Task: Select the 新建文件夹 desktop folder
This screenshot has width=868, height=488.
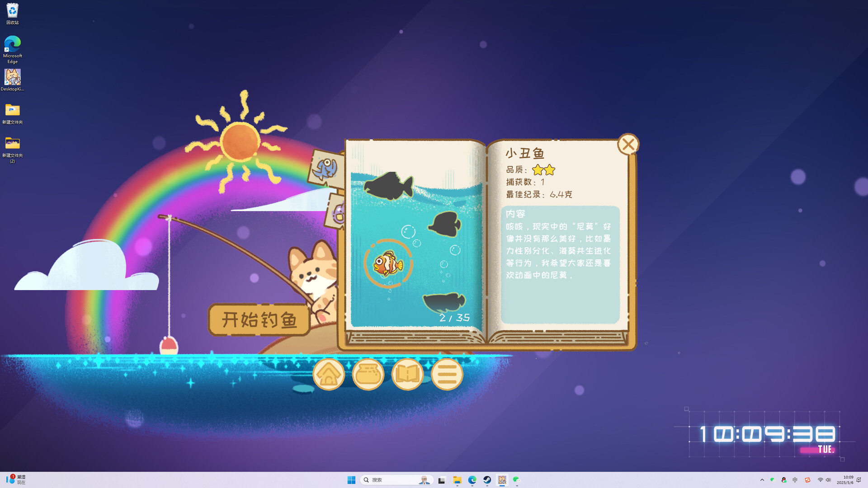Action: point(12,113)
